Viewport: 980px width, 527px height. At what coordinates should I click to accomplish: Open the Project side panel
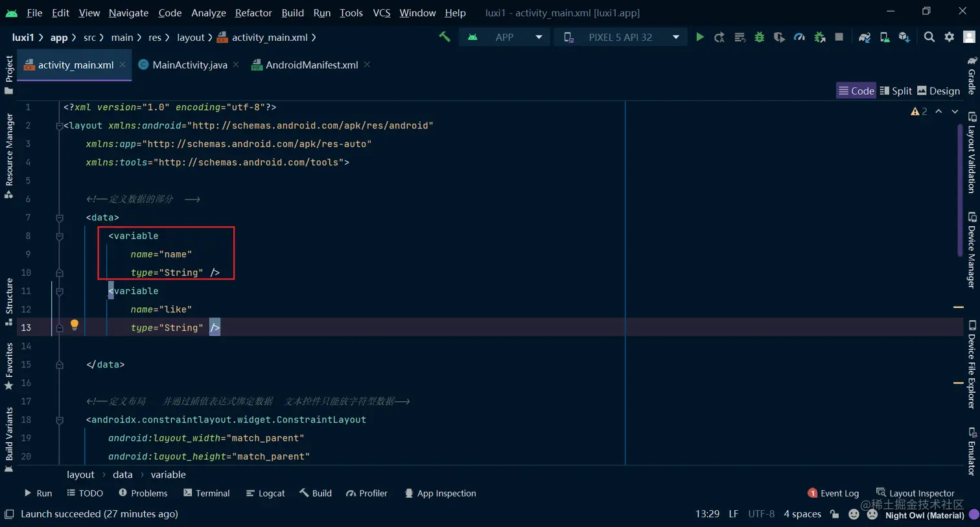(9, 75)
